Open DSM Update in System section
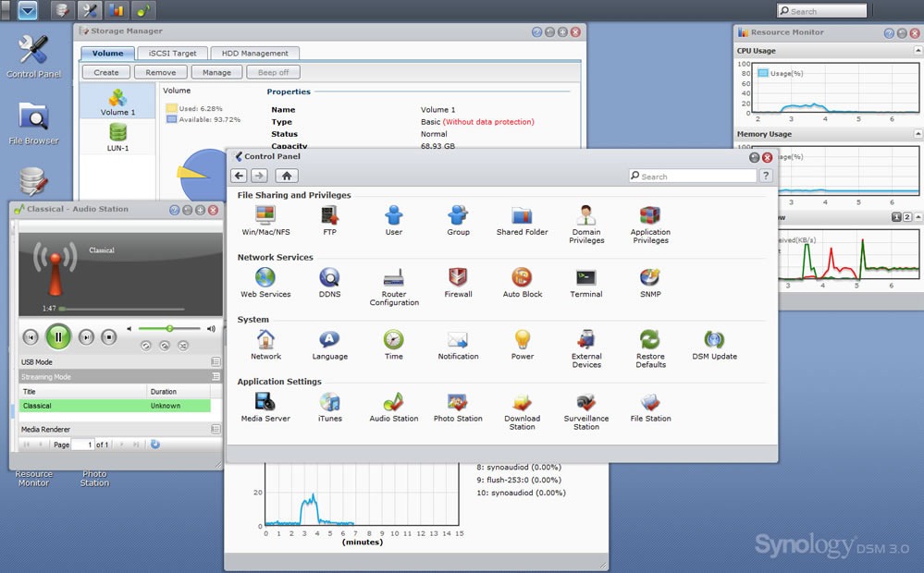Image resolution: width=924 pixels, height=573 pixels. [x=714, y=340]
